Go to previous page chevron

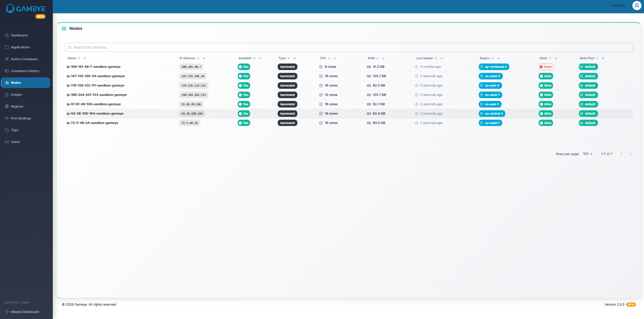tap(622, 154)
